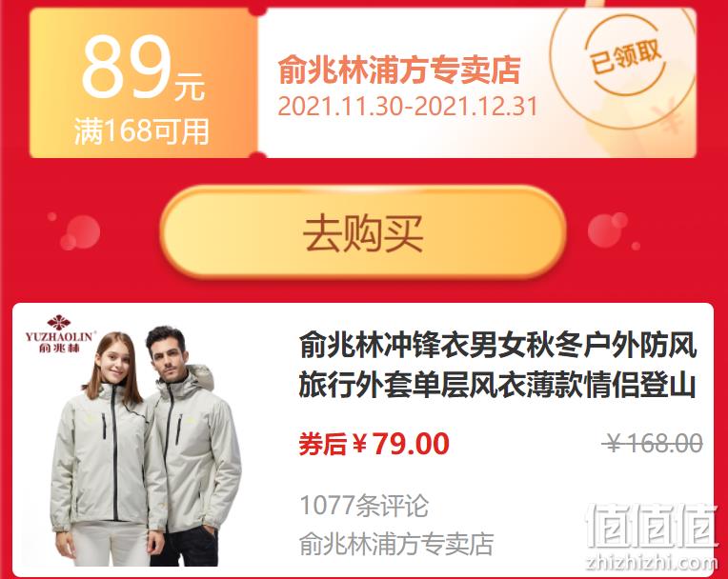Open the 1077条评论 reviews link
Screen dimensions: 728x579
(364, 506)
